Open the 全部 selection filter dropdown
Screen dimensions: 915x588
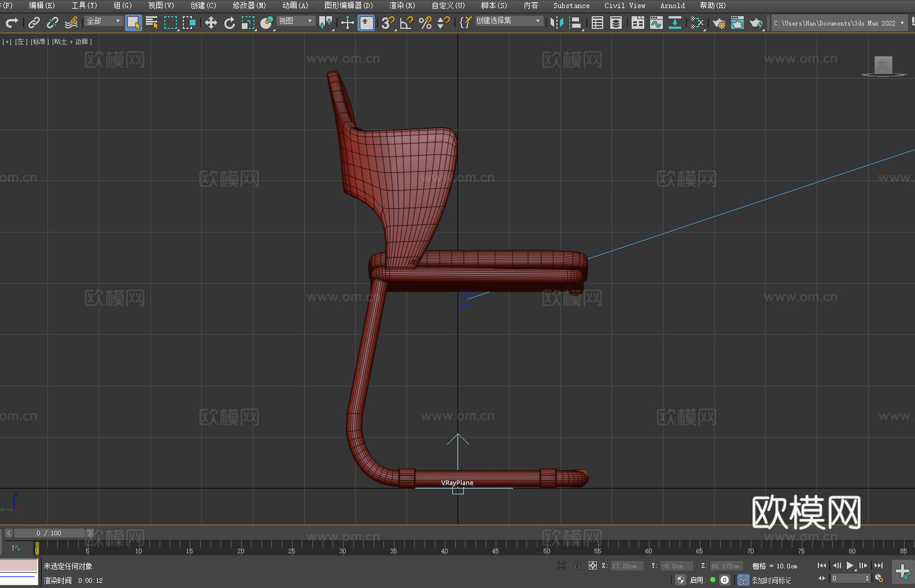104,21
